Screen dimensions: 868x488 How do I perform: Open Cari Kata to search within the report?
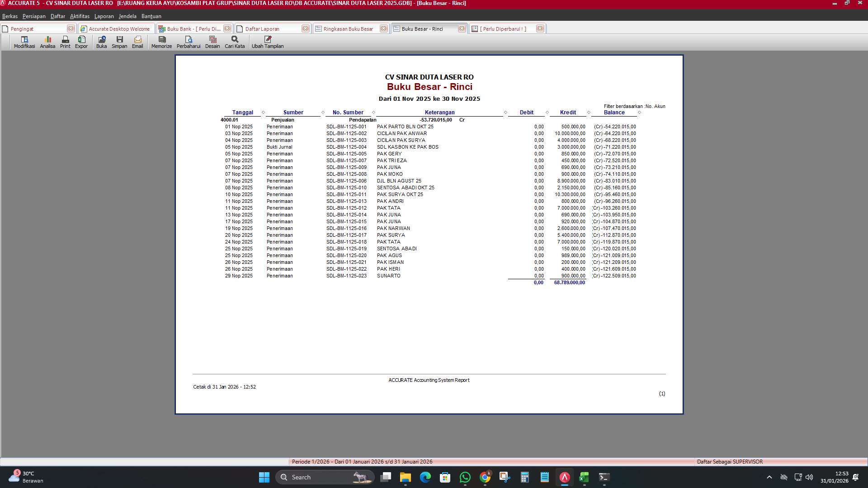click(x=234, y=42)
